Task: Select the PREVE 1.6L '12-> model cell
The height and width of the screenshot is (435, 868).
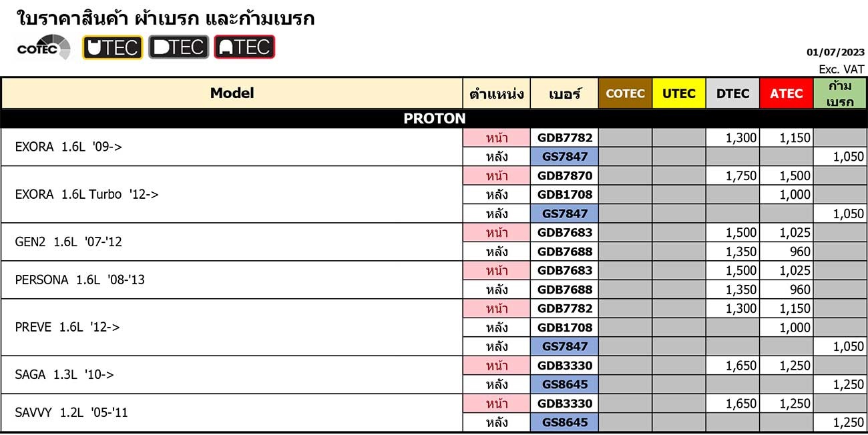Action: point(232,328)
